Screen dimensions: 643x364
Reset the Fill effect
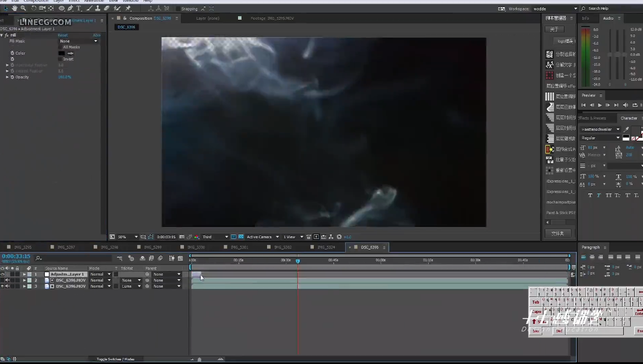(x=63, y=35)
